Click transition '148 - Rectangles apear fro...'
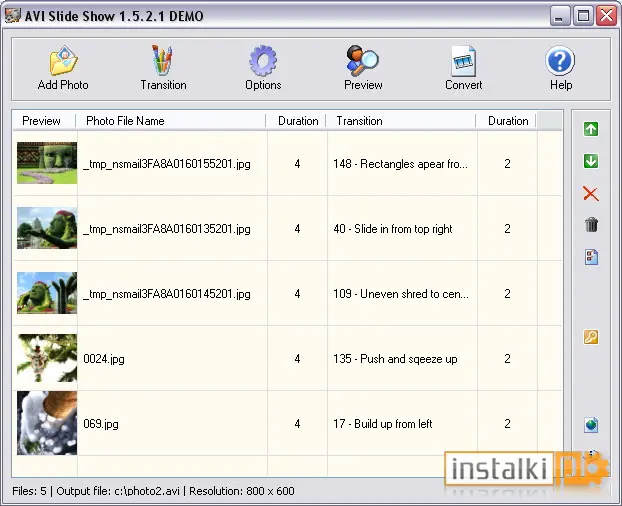The image size is (622, 506). (400, 164)
